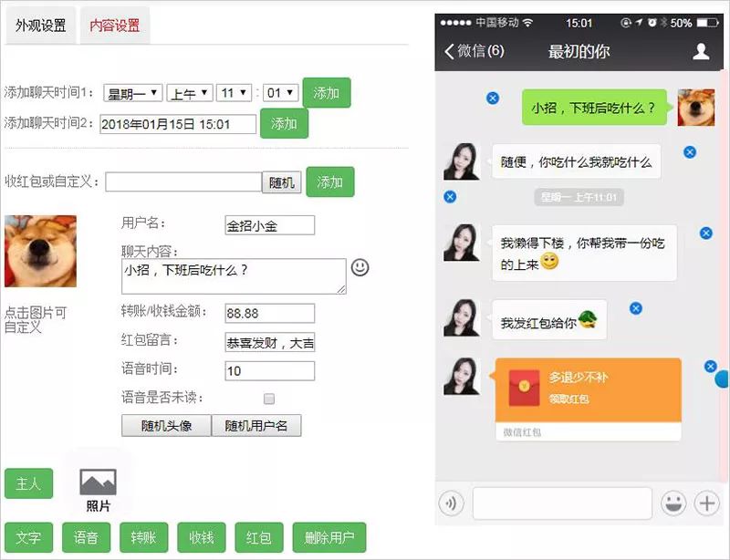Remove the 星期一 上午11:01 timestamp via its ×
Image resolution: width=730 pixels, height=560 pixels.
coord(449,196)
